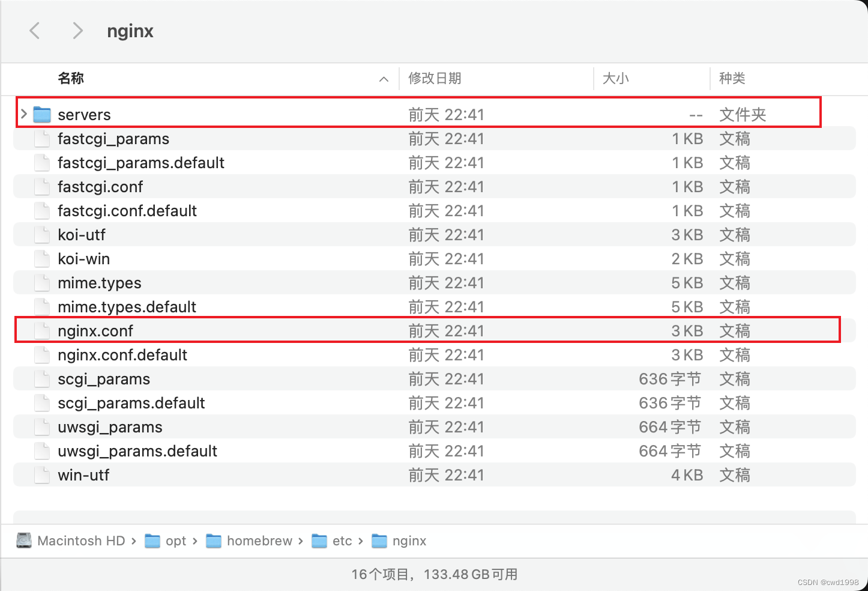Image resolution: width=868 pixels, height=591 pixels.
Task: Click the nginx label in path bar
Action: pos(409,541)
